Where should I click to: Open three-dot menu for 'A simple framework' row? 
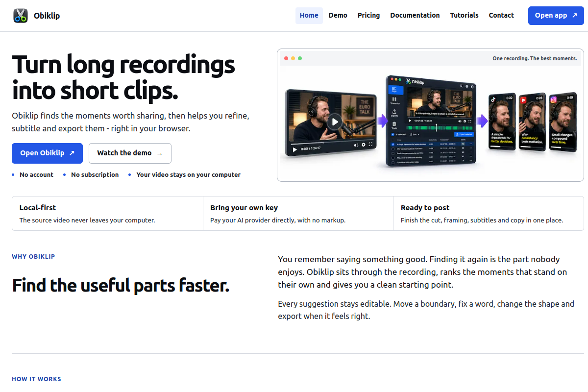(x=471, y=144)
